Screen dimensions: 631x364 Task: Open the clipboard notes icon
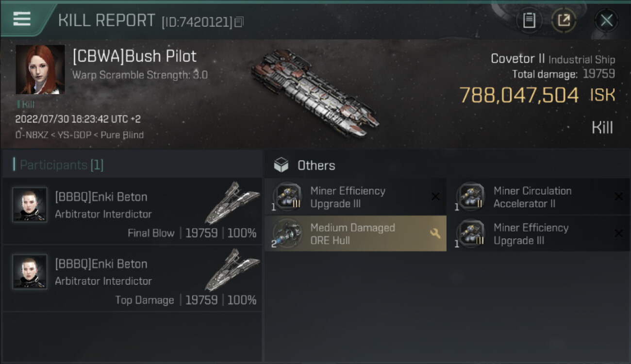tap(529, 21)
